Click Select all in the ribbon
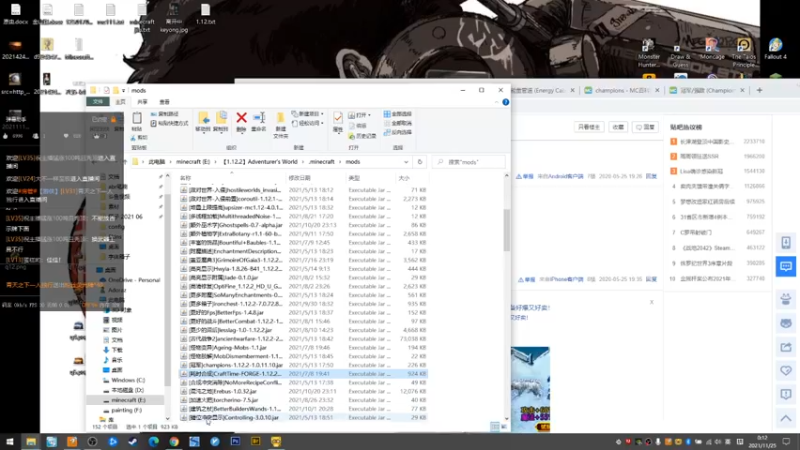The image size is (800, 450). pos(397,114)
